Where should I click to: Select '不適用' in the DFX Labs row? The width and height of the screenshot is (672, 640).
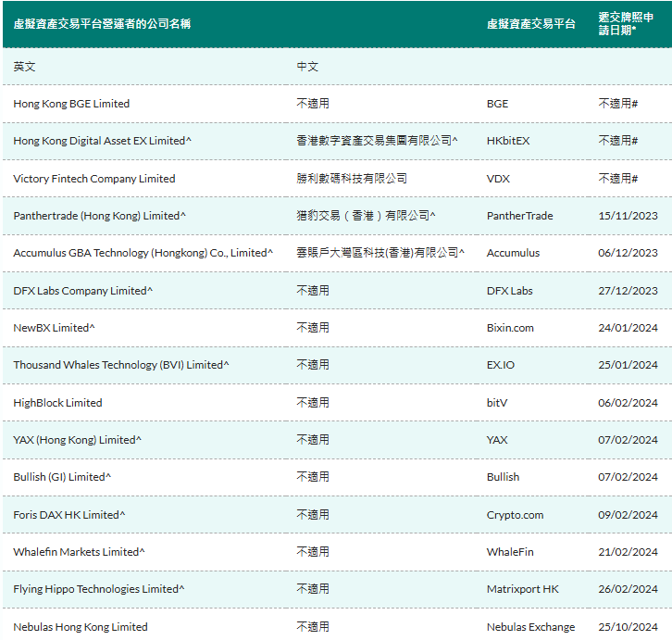click(x=313, y=291)
